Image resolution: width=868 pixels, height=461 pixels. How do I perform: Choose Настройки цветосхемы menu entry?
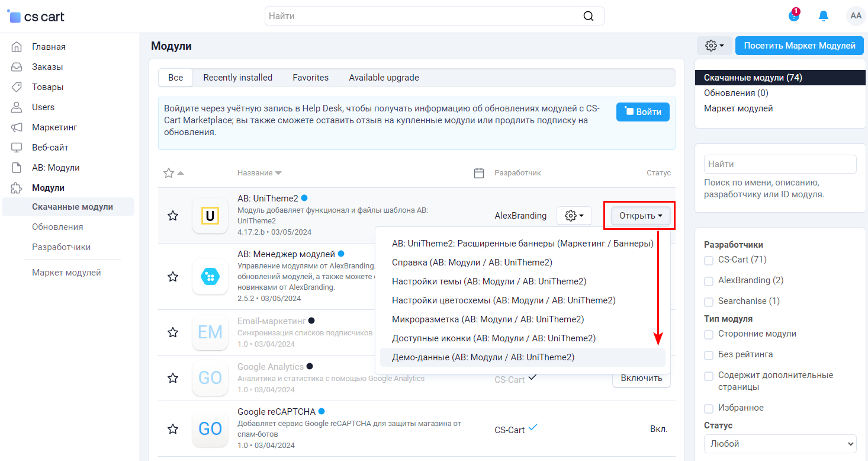click(x=523, y=300)
